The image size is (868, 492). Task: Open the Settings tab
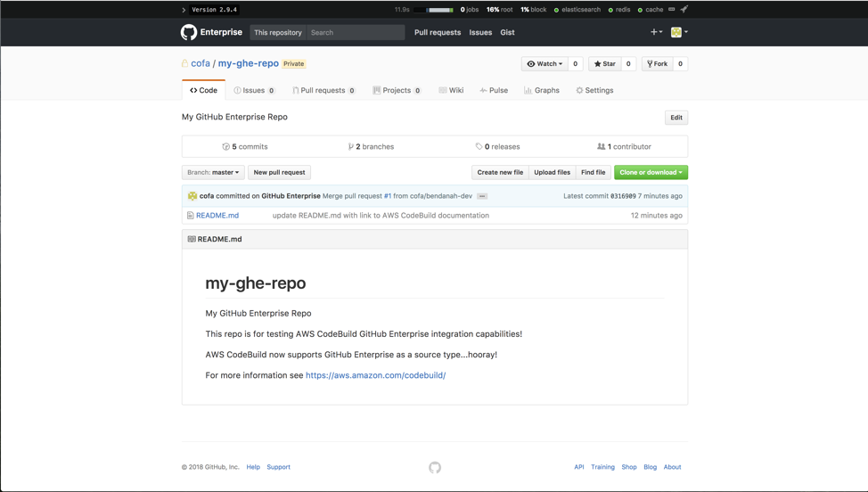click(x=594, y=90)
